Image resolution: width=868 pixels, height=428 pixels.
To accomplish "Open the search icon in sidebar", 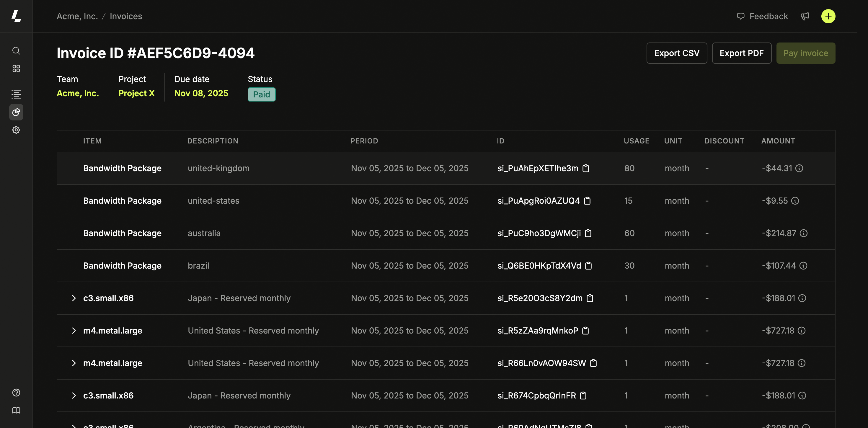I will (x=16, y=50).
